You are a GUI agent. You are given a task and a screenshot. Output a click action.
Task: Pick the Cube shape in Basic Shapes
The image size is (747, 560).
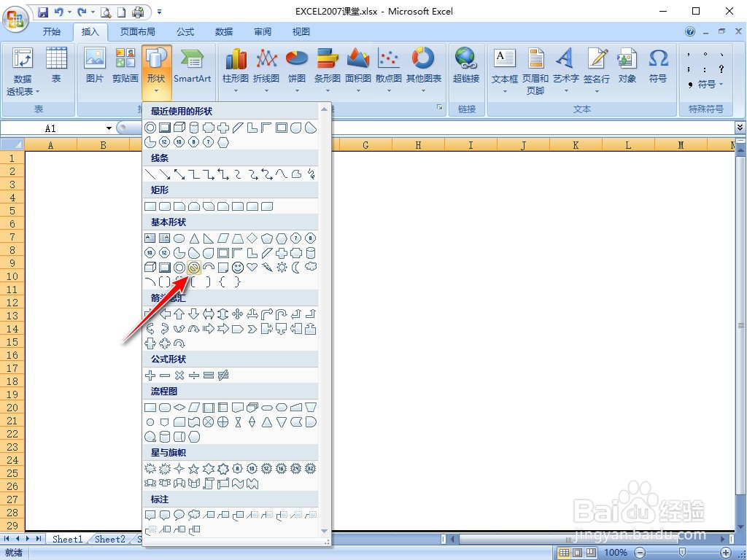pyautogui.click(x=150, y=268)
